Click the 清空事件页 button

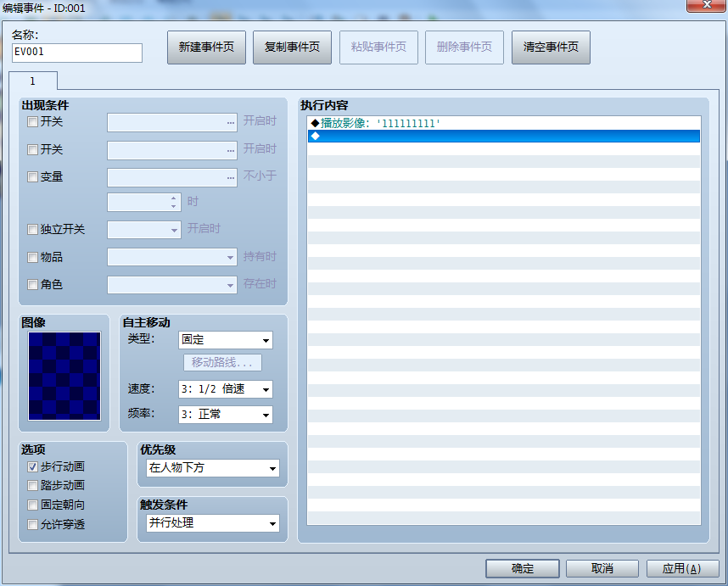(551, 47)
